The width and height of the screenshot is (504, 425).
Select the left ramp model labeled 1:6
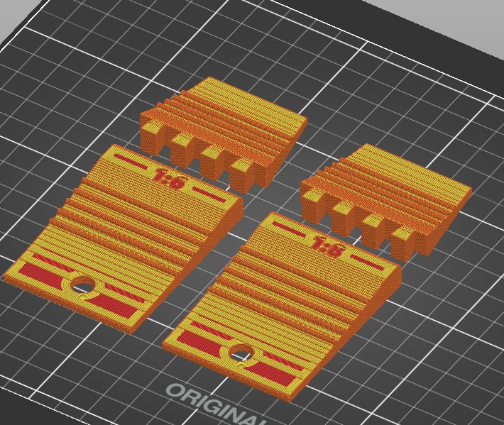(124, 239)
